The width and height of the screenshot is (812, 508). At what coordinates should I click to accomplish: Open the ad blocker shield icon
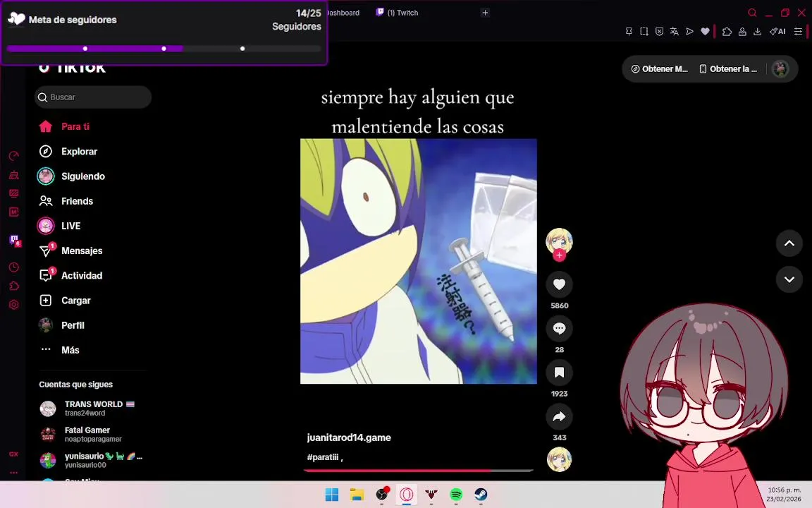click(x=659, y=32)
